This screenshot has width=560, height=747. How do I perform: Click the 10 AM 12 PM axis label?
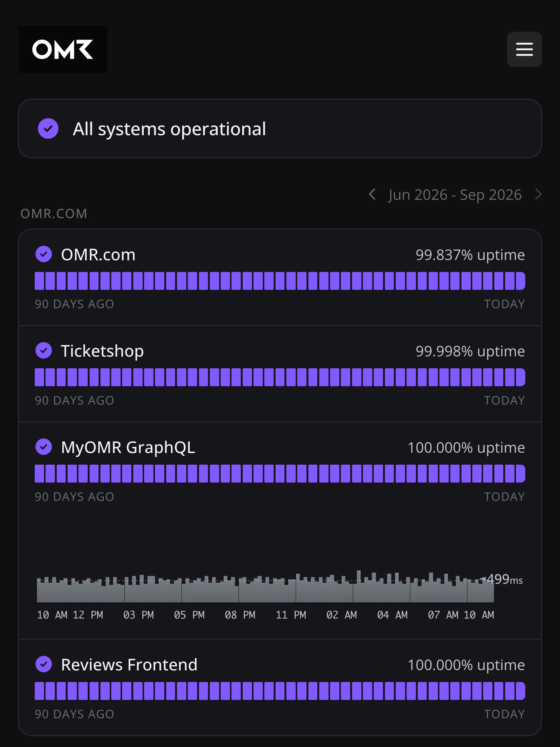pyautogui.click(x=70, y=615)
